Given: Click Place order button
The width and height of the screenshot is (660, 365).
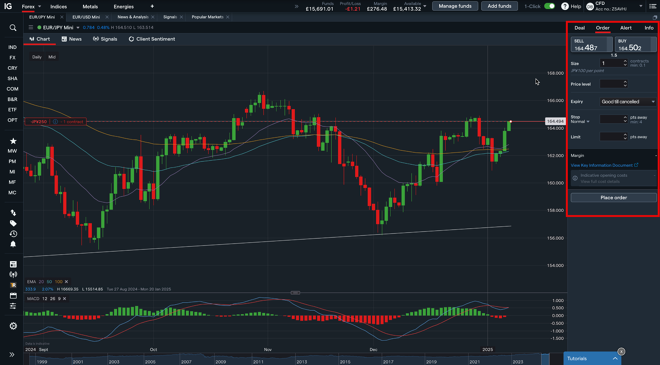Looking at the screenshot, I should [x=613, y=198].
